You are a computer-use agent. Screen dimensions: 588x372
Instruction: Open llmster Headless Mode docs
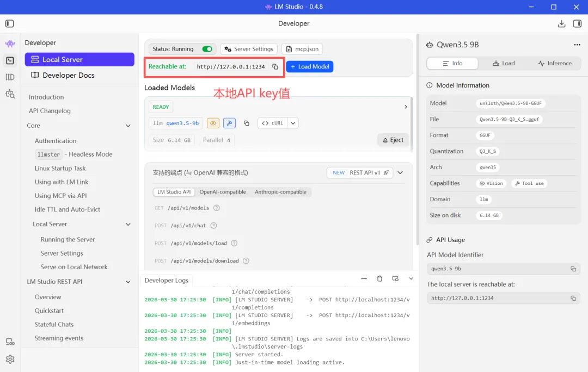click(x=74, y=154)
